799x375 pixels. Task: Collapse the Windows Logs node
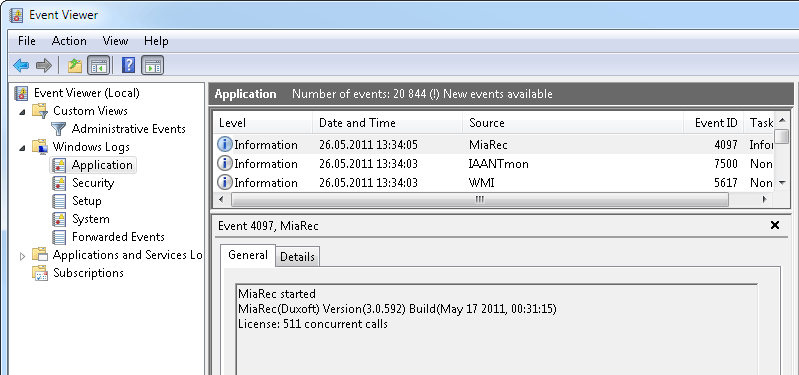22,148
